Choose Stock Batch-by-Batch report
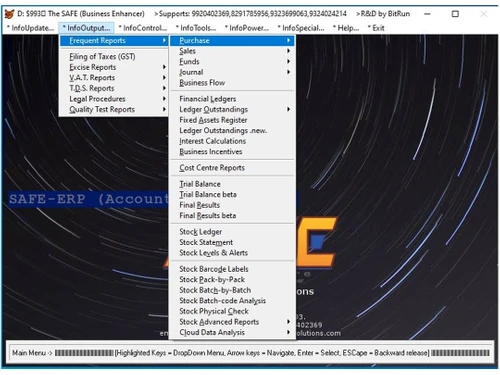This screenshot has width=500, height=375. click(x=232, y=290)
